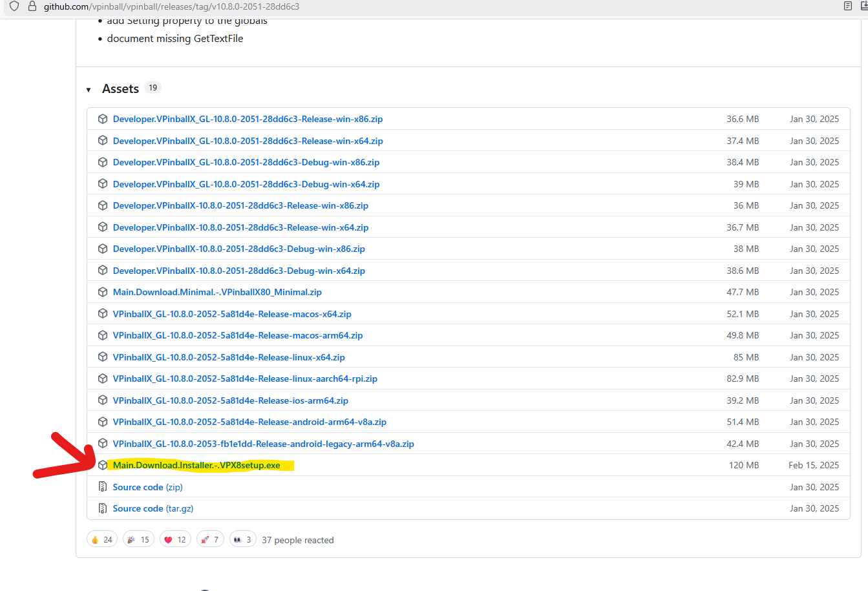Download VPinballX_GL Release-macos-x64.zip link
This screenshot has height=591, width=868.
(232, 314)
